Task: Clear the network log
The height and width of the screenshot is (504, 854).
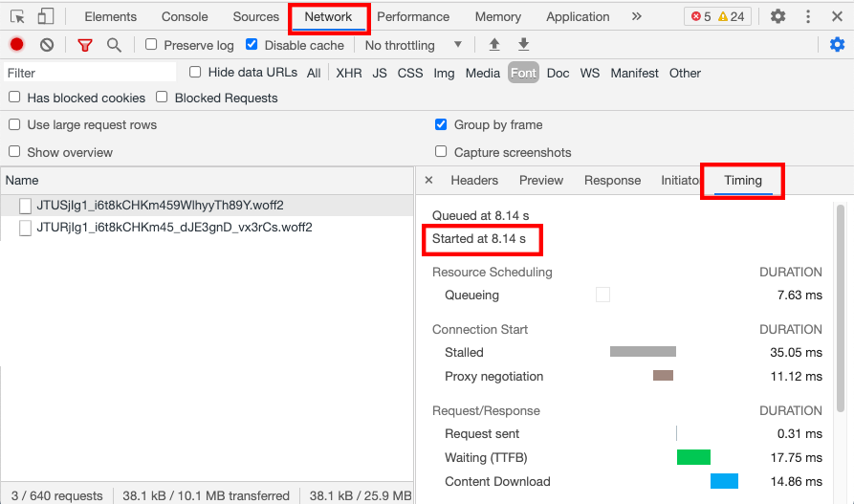Action: (x=46, y=45)
